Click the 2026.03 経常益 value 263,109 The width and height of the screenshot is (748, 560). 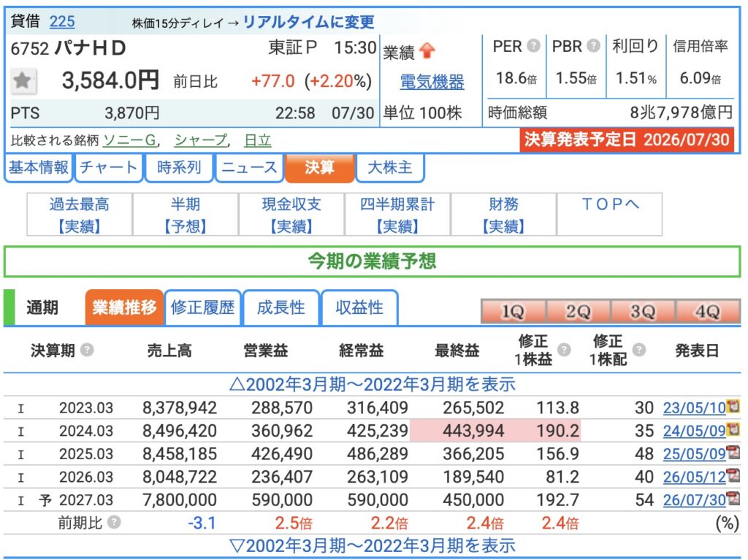click(x=378, y=477)
